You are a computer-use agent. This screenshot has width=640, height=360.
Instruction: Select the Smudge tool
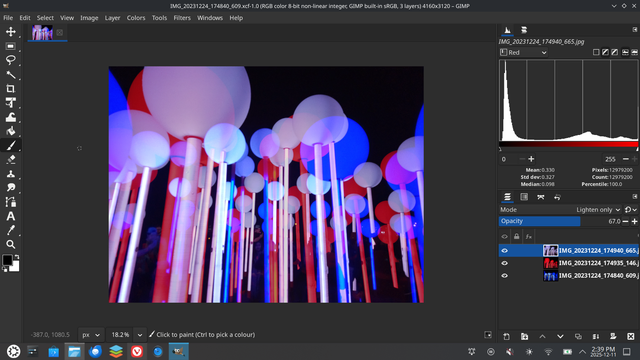pyautogui.click(x=11, y=188)
